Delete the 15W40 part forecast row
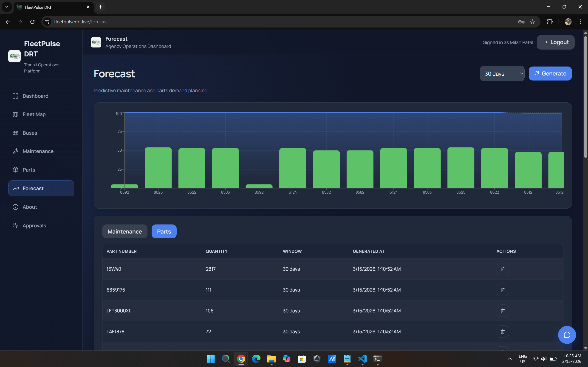 [x=503, y=269]
